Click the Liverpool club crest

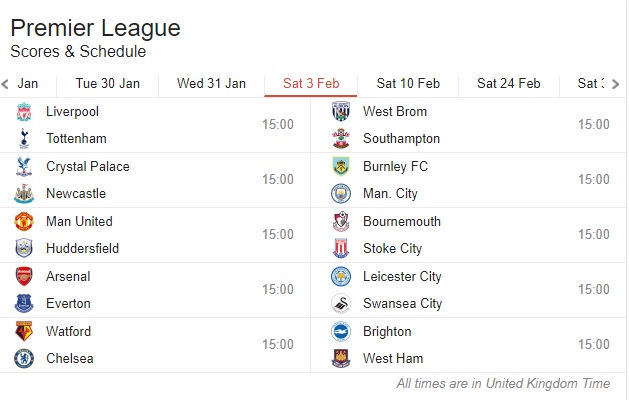coord(24,112)
